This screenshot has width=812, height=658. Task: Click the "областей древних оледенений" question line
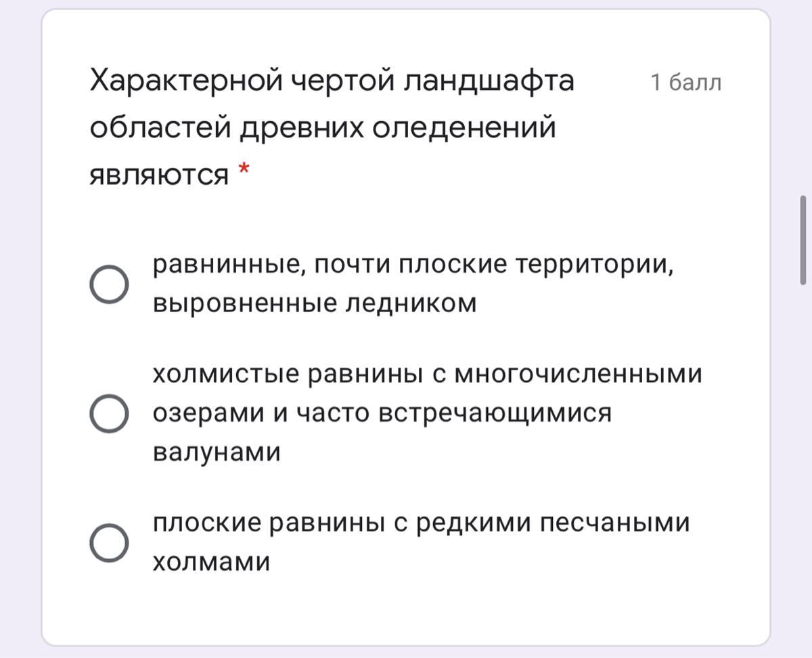(323, 127)
